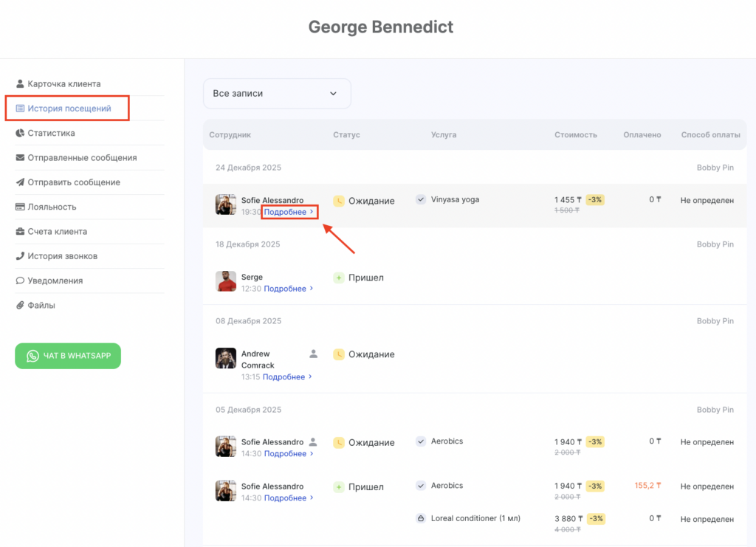Click the yellow clock status icon for Vinyasa yoga
Screen dimensions: 756x547
coord(339,201)
